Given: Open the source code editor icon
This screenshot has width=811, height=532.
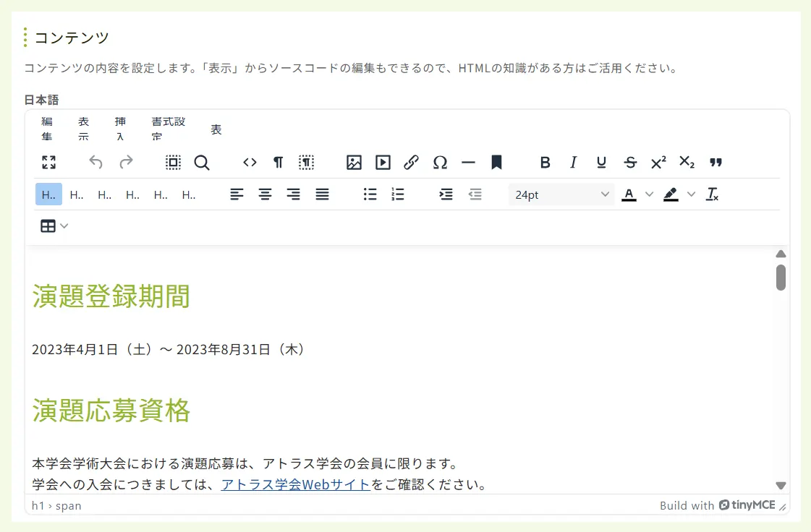Looking at the screenshot, I should click(249, 163).
